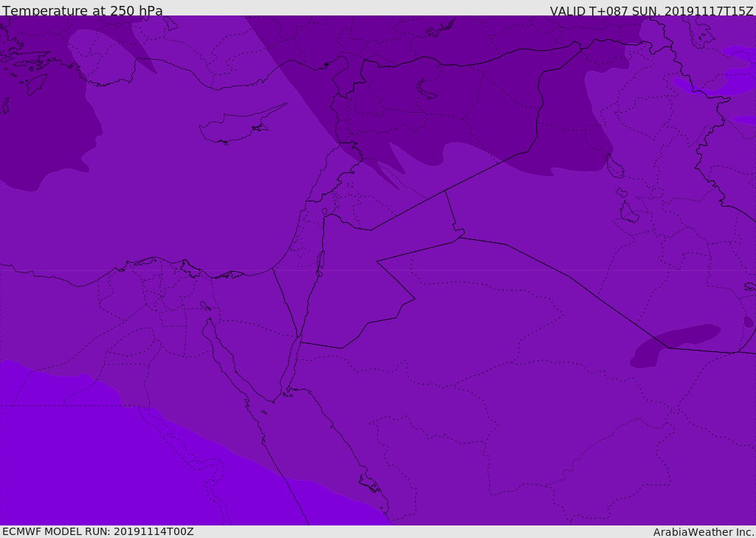Click the "Temperature at 250 hPa" title

pos(83,11)
